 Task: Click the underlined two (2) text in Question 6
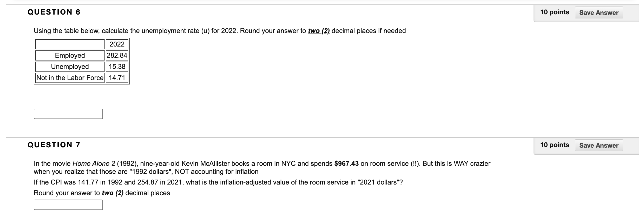[319, 31]
